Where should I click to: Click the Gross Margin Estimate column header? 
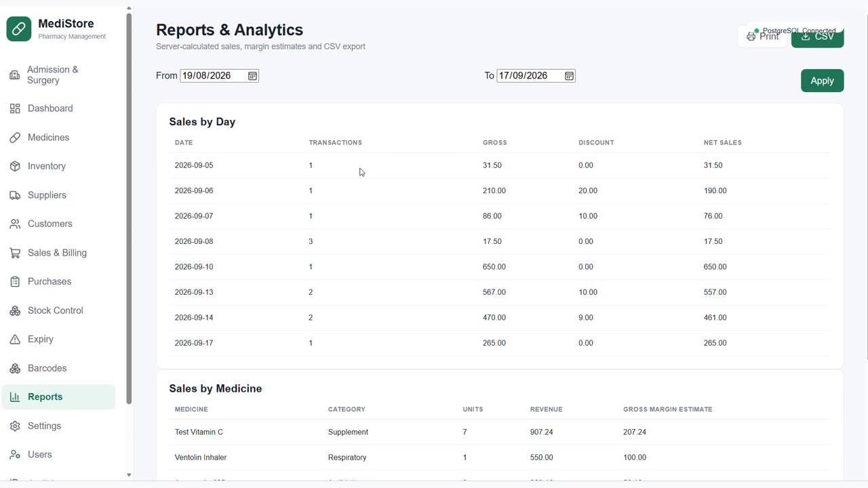pyautogui.click(x=668, y=409)
